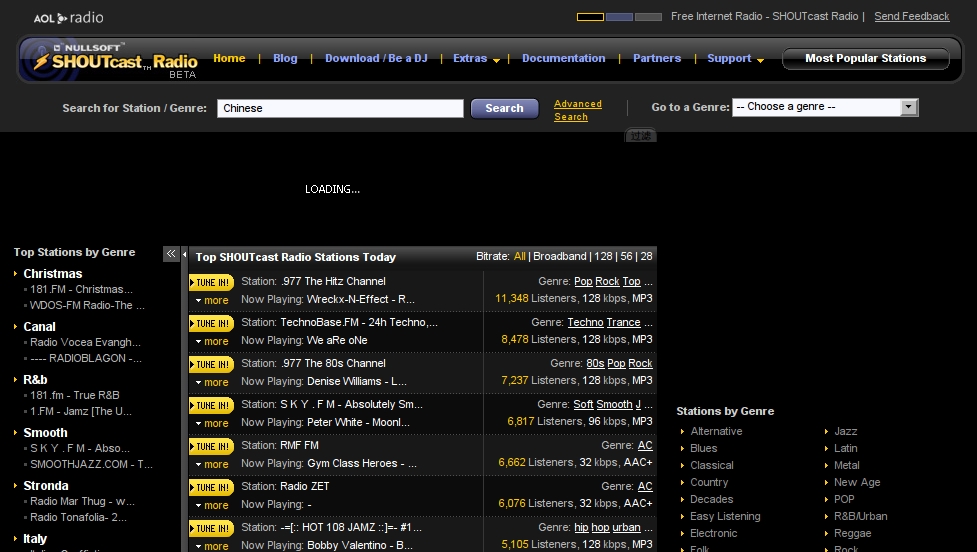Expand more for TechnoBase.FM row
Image resolution: width=977 pixels, height=552 pixels.
click(x=212, y=341)
